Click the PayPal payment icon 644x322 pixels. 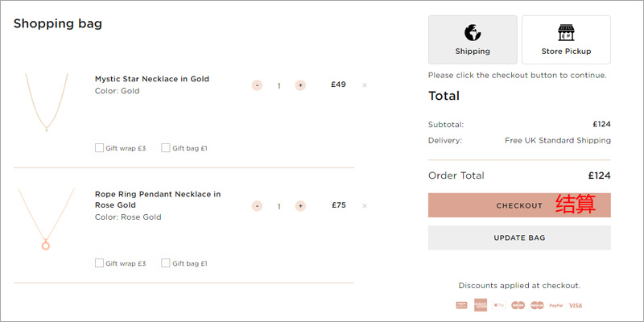coord(555,305)
